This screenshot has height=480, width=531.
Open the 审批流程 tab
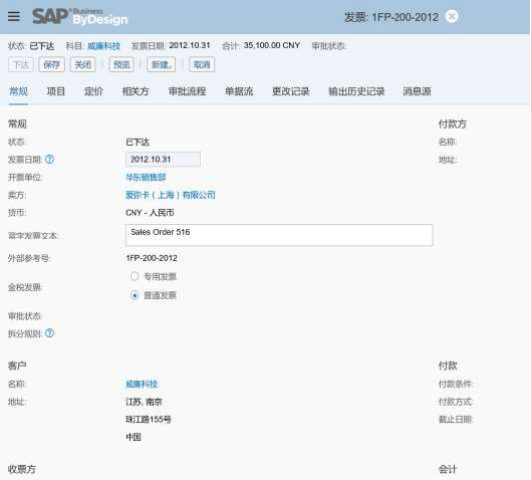point(187,91)
